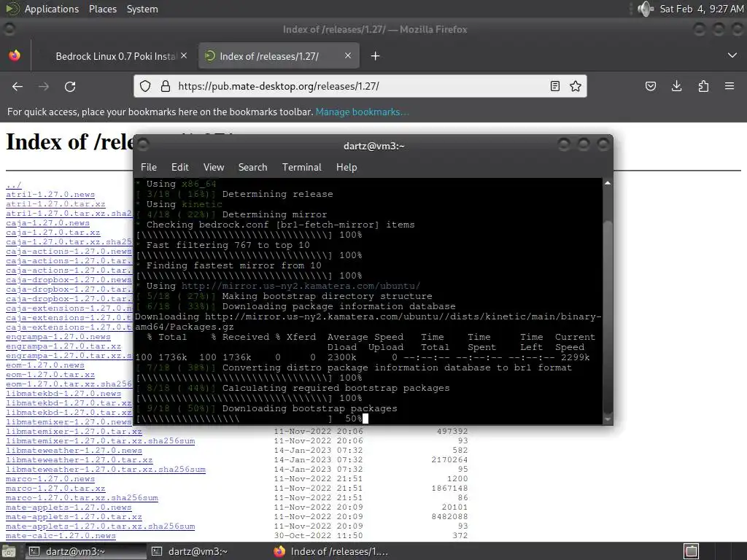
Task: Open a new tab with the plus button
Action: tap(376, 56)
